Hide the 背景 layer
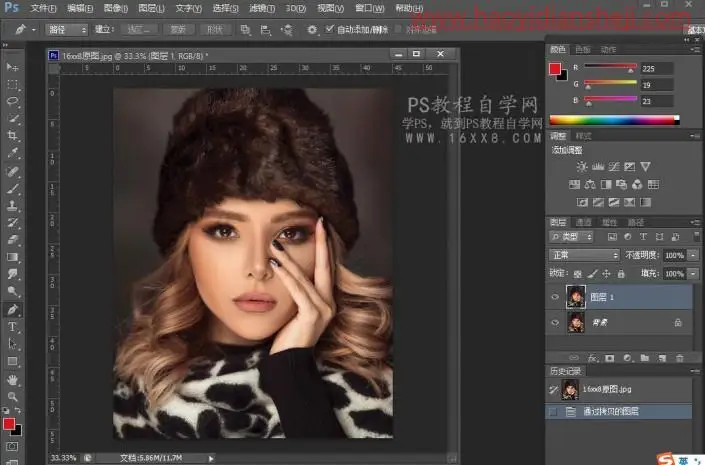 pos(555,322)
